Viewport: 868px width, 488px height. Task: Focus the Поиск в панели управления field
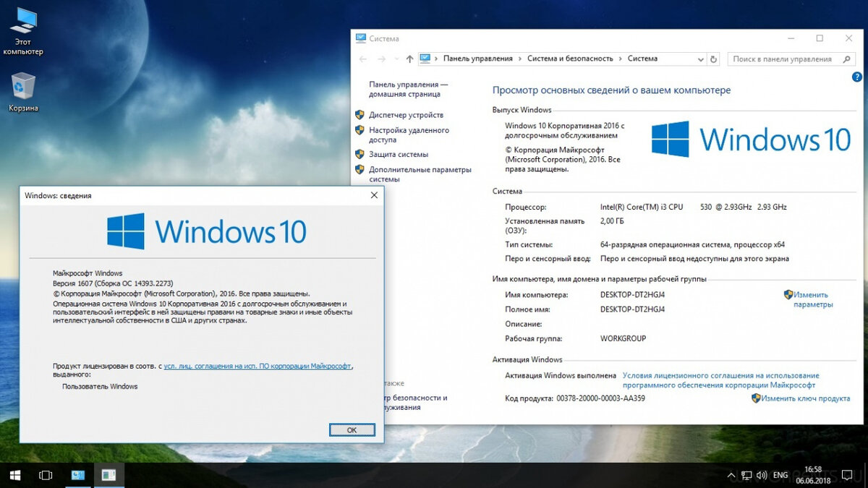pyautogui.click(x=790, y=59)
